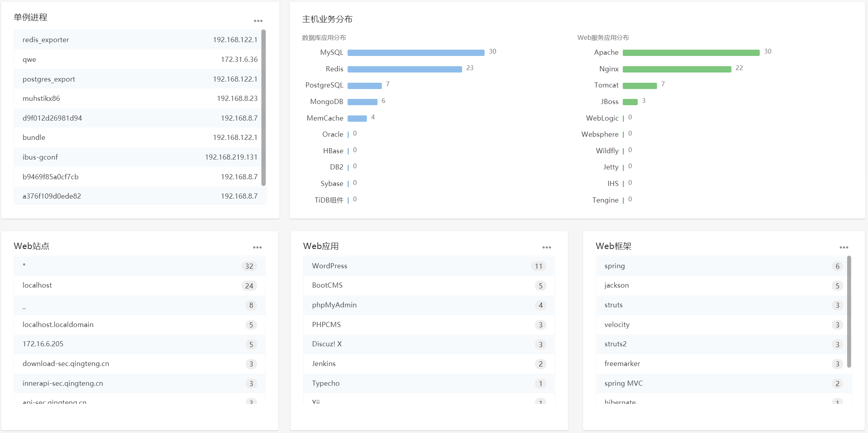Click the count badge 32 for *
The height and width of the screenshot is (433, 868).
[249, 266]
